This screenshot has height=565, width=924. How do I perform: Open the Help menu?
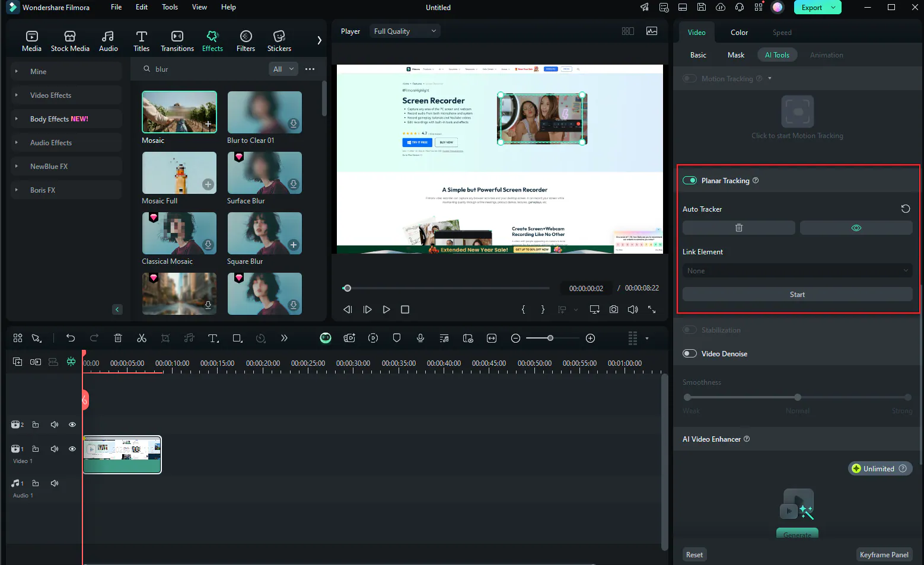point(228,7)
